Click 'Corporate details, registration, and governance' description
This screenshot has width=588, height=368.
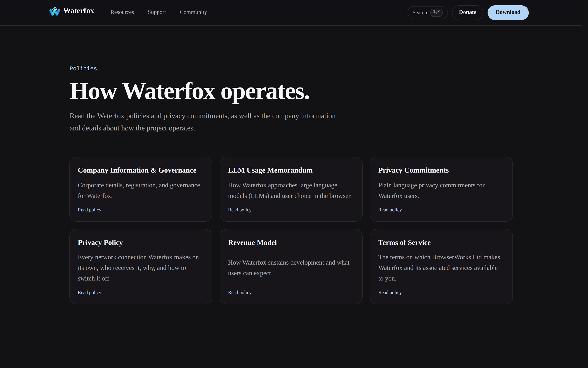click(139, 190)
